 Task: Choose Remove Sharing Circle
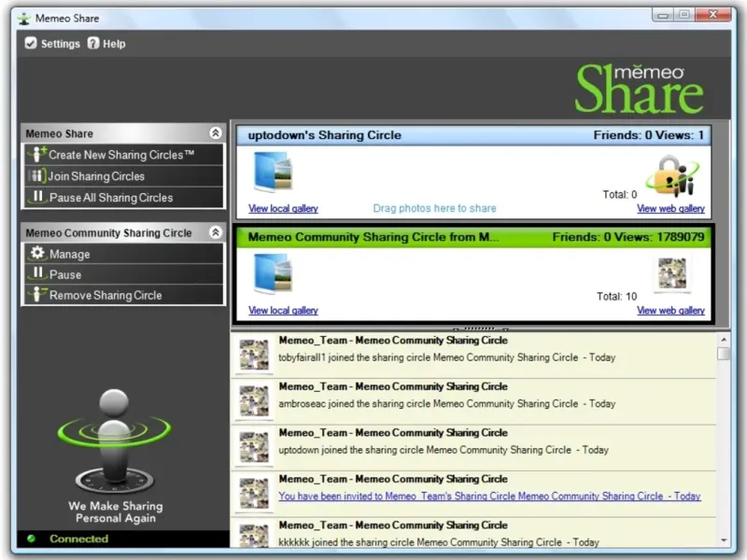click(124, 295)
